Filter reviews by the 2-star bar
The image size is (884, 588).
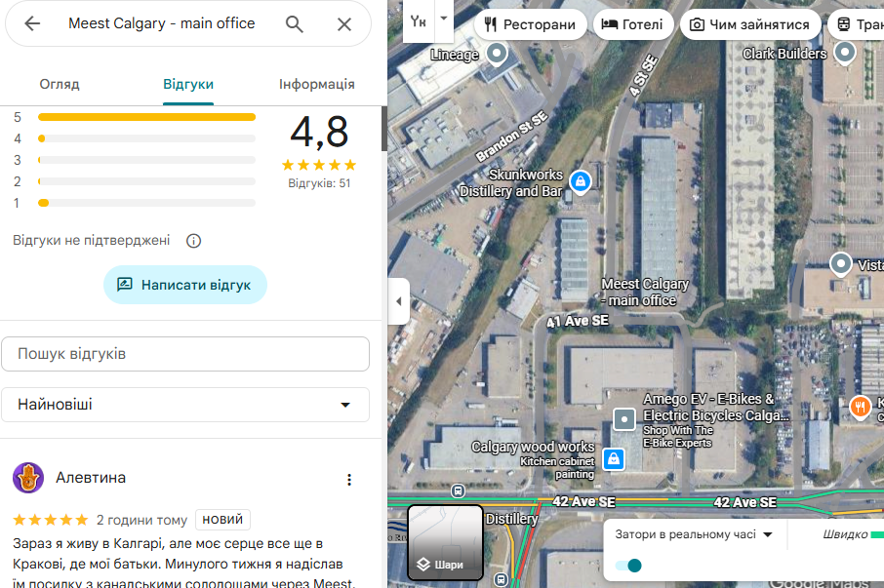[146, 181]
